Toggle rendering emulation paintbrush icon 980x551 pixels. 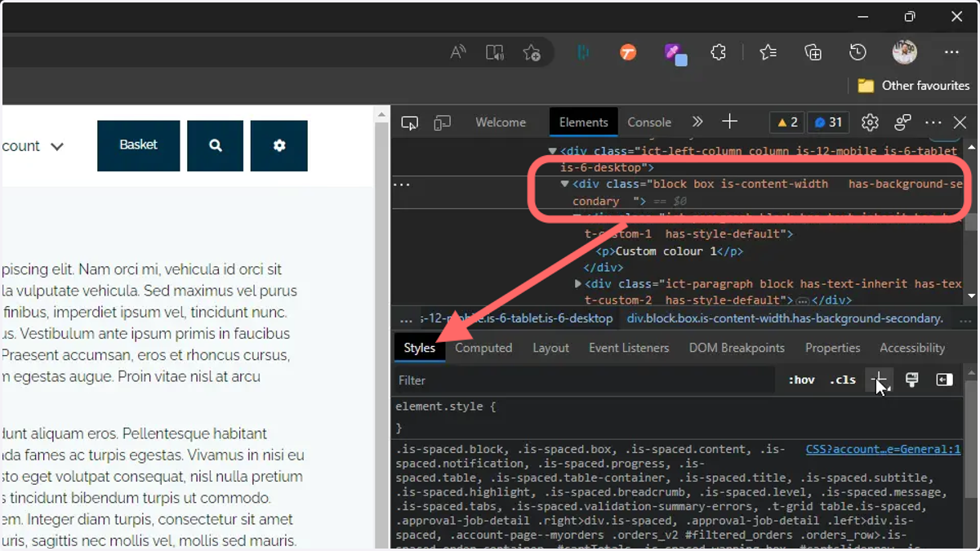pyautogui.click(x=912, y=380)
